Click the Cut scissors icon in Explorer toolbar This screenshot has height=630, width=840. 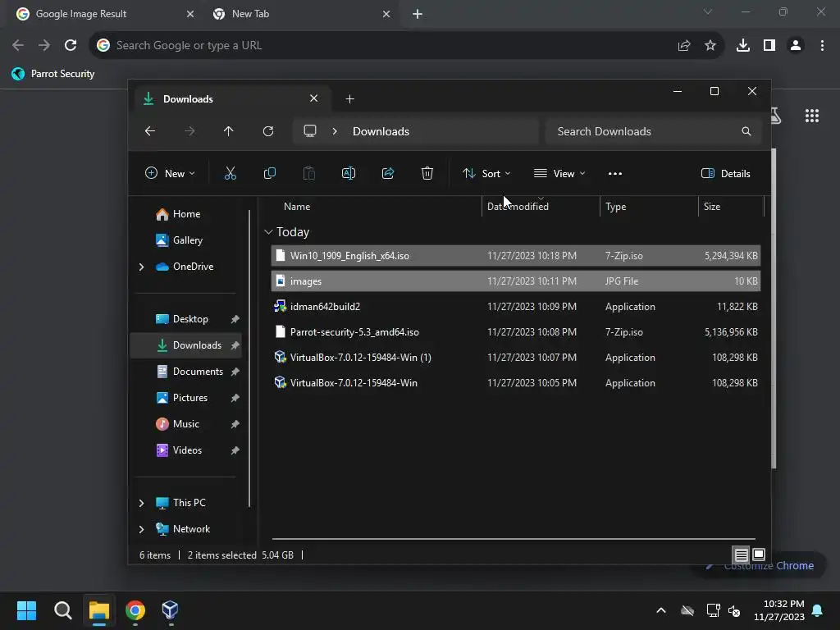(230, 174)
